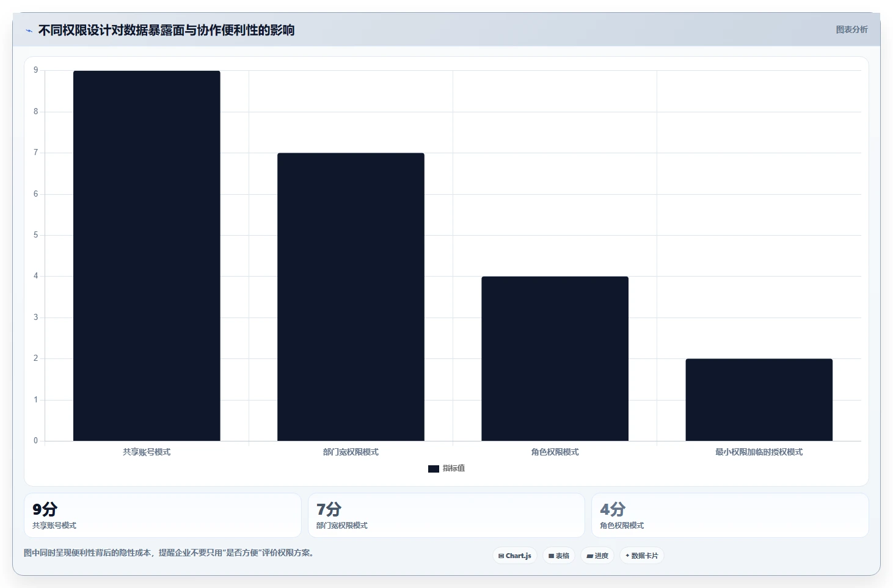Click the footnote text about 隐性成本
The image size is (893, 588).
pos(169,553)
